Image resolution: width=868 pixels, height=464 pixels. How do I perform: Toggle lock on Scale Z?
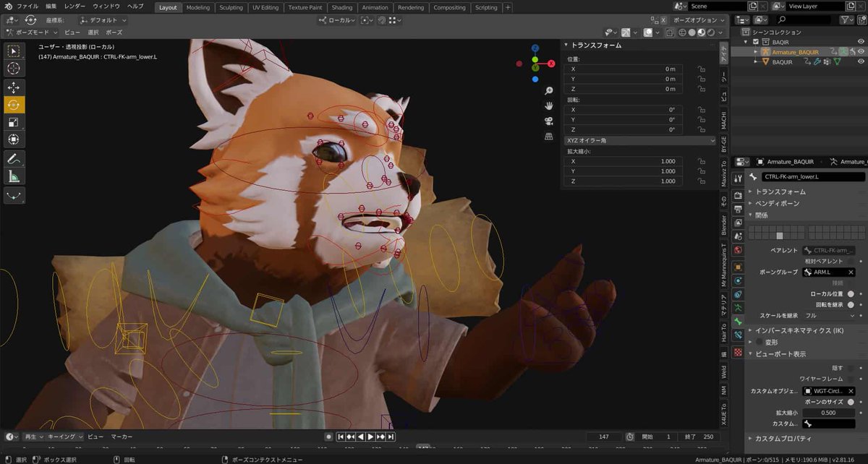(x=701, y=181)
